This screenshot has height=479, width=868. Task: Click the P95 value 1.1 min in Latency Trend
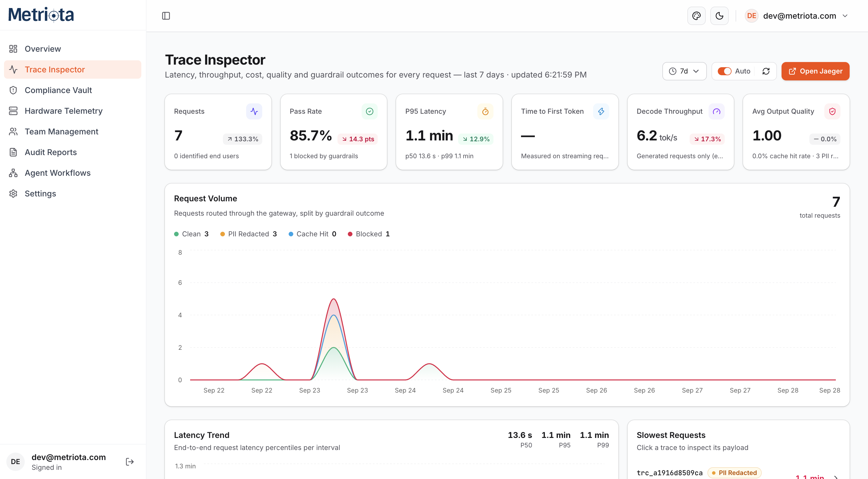(556, 435)
